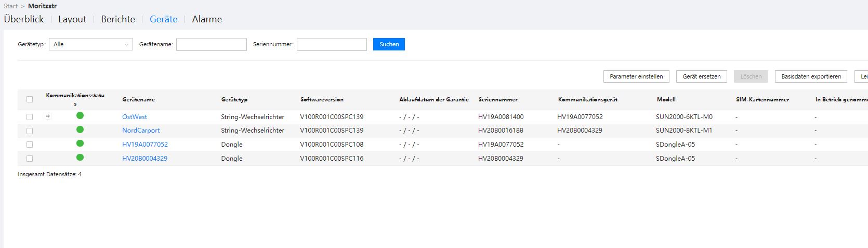Click the Start breadcrumb link
Screen dimensions: 868x248
10,6
